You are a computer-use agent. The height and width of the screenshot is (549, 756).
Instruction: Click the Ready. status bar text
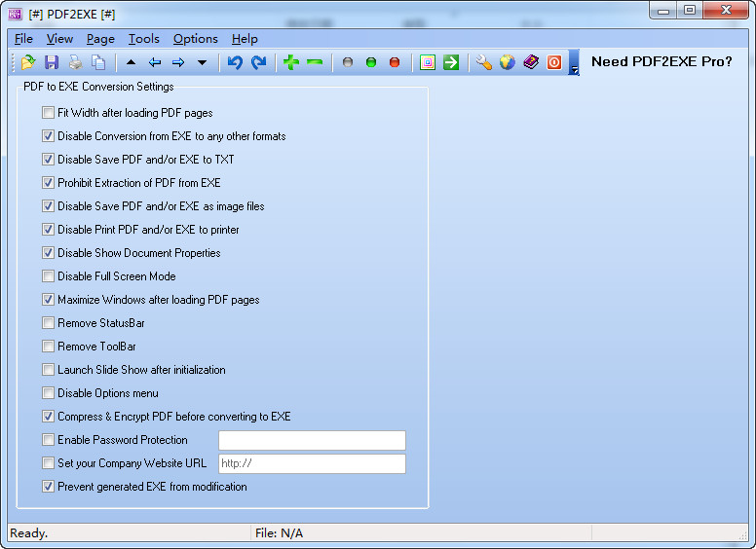coord(28,533)
